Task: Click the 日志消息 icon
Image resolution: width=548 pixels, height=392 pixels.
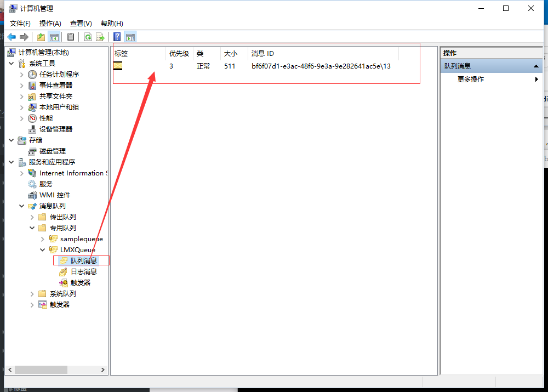Action: point(63,272)
